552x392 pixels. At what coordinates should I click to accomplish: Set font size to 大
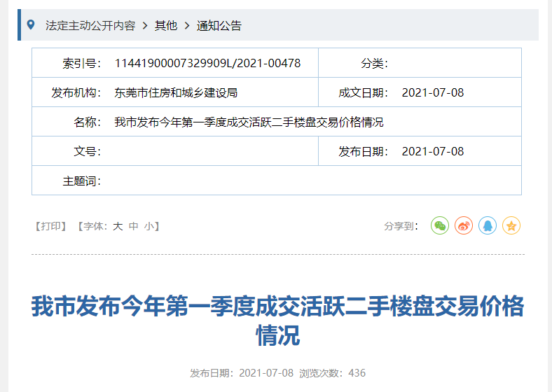(118, 226)
